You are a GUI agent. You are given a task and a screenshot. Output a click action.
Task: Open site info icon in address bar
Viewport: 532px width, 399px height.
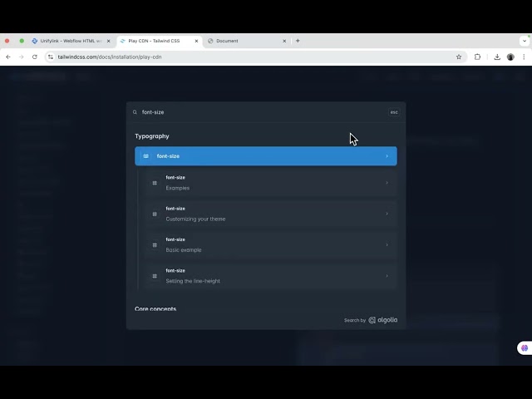51,57
